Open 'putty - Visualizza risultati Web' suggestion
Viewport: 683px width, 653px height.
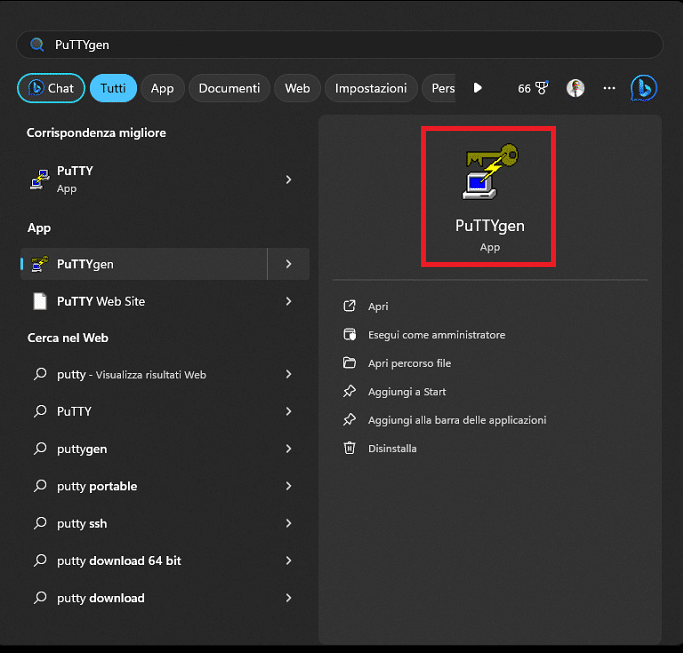pyautogui.click(x=165, y=374)
